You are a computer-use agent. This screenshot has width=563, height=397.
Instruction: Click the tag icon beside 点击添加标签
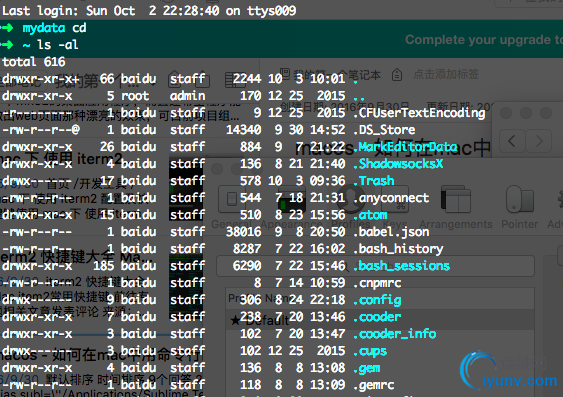tap(397, 75)
